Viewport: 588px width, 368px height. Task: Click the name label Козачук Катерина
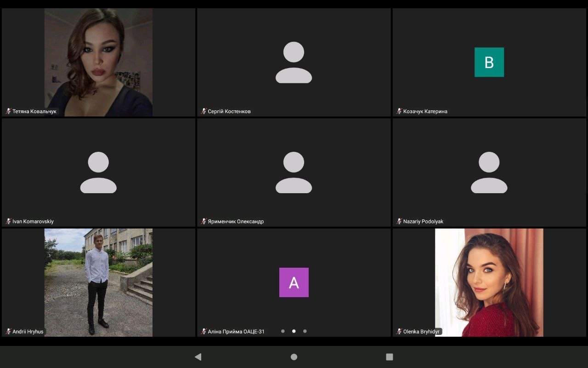point(425,111)
